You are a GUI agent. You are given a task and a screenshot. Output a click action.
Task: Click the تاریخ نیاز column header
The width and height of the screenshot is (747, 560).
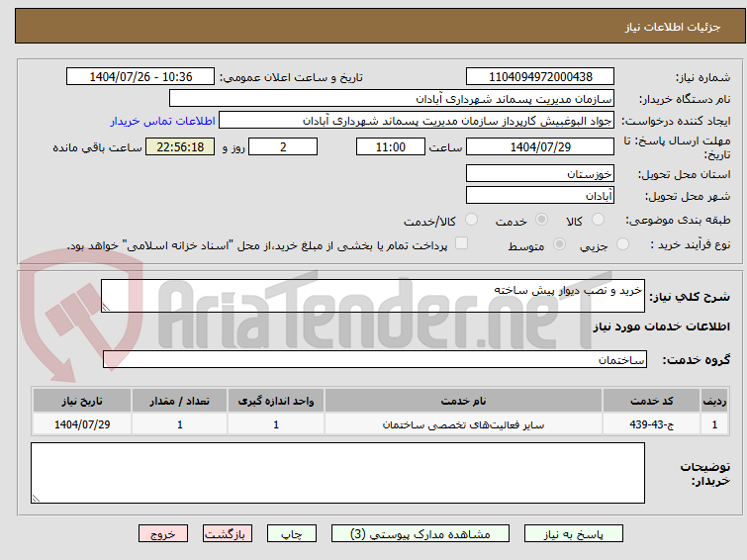[x=82, y=401]
